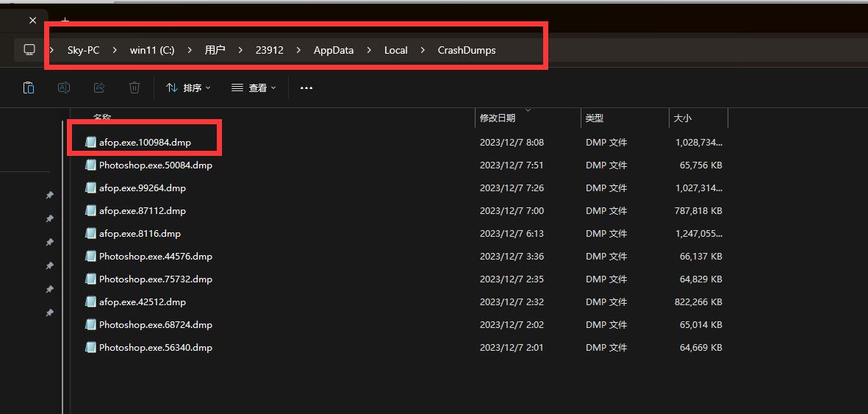Select the Photoshop.exe.56340.dmp file
Viewport: 868px width, 414px height.
pyautogui.click(x=155, y=348)
